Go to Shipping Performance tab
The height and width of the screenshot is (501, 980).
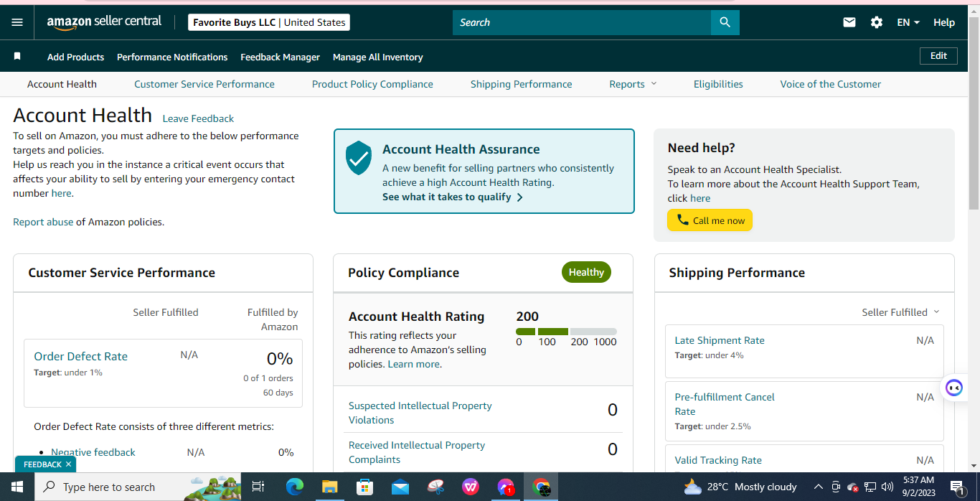tap(522, 84)
